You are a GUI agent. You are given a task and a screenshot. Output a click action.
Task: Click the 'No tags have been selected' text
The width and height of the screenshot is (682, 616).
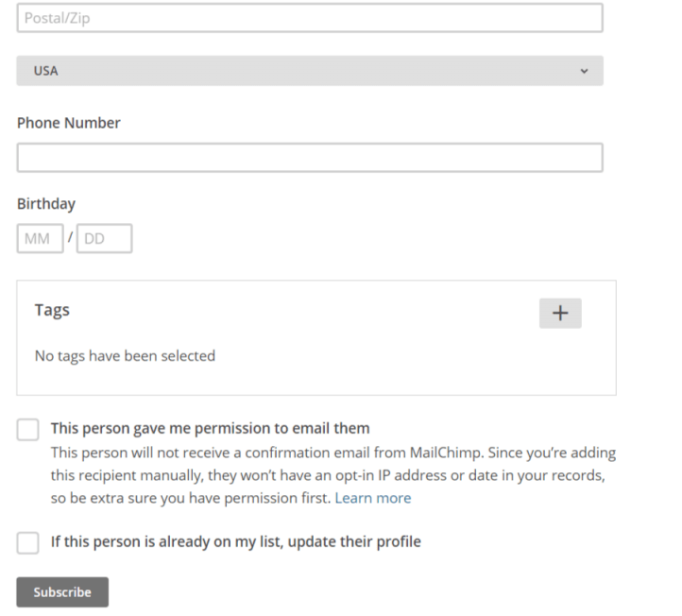(125, 356)
